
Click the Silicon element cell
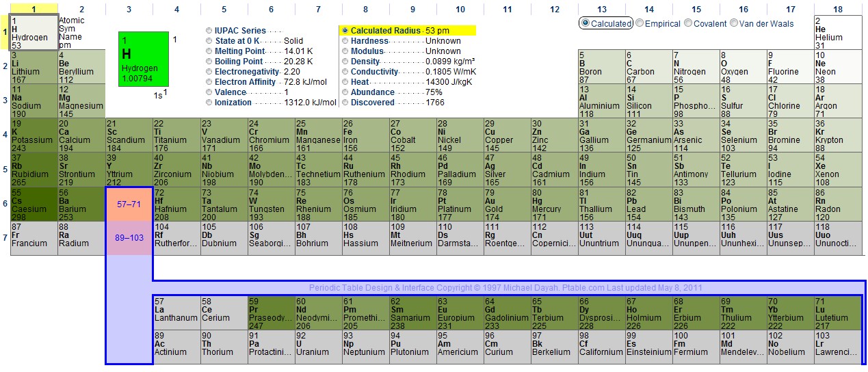[x=648, y=101]
